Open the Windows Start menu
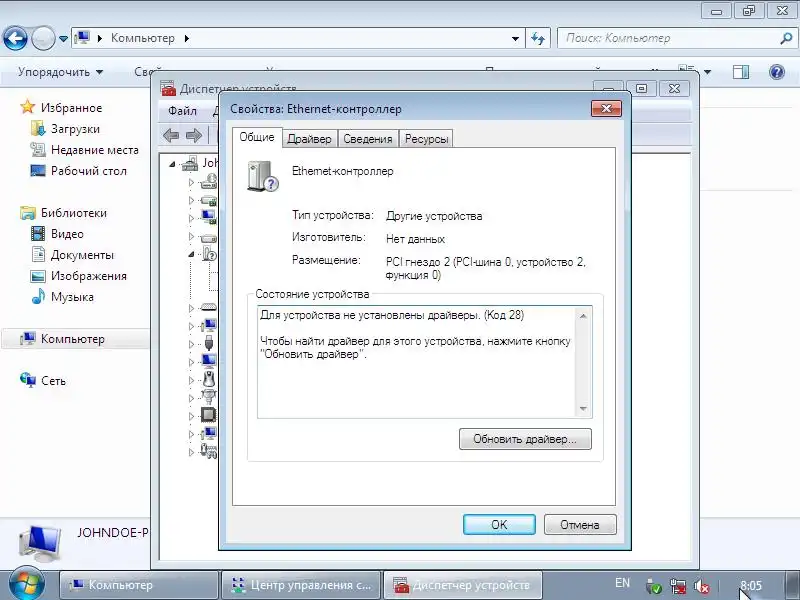800x600 pixels. click(25, 584)
